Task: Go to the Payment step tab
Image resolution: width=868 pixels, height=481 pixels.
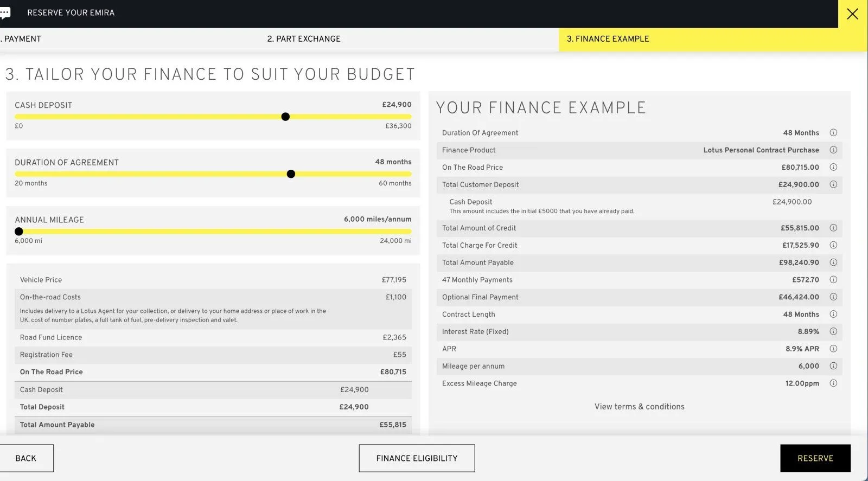Action: [22, 39]
